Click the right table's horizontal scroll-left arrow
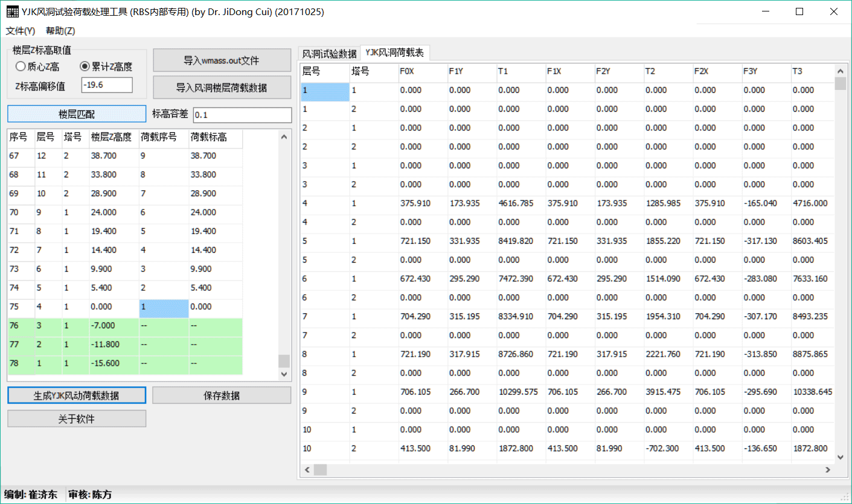 click(x=307, y=469)
